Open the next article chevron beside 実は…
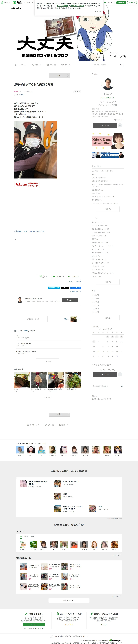 pos(79,319)
